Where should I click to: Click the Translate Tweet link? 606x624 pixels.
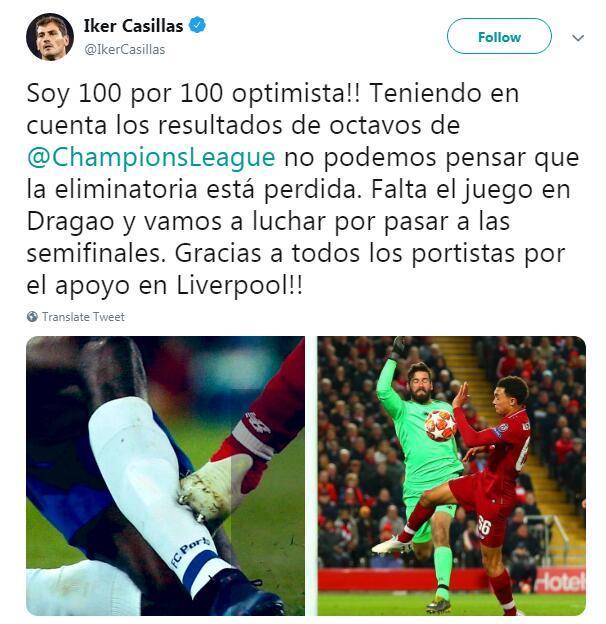tap(83, 317)
